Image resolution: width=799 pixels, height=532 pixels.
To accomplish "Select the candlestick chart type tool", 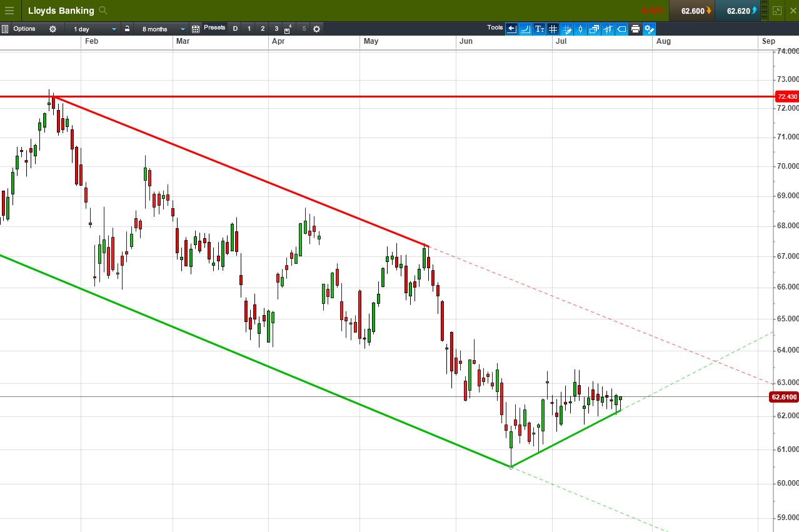I will 580,29.
